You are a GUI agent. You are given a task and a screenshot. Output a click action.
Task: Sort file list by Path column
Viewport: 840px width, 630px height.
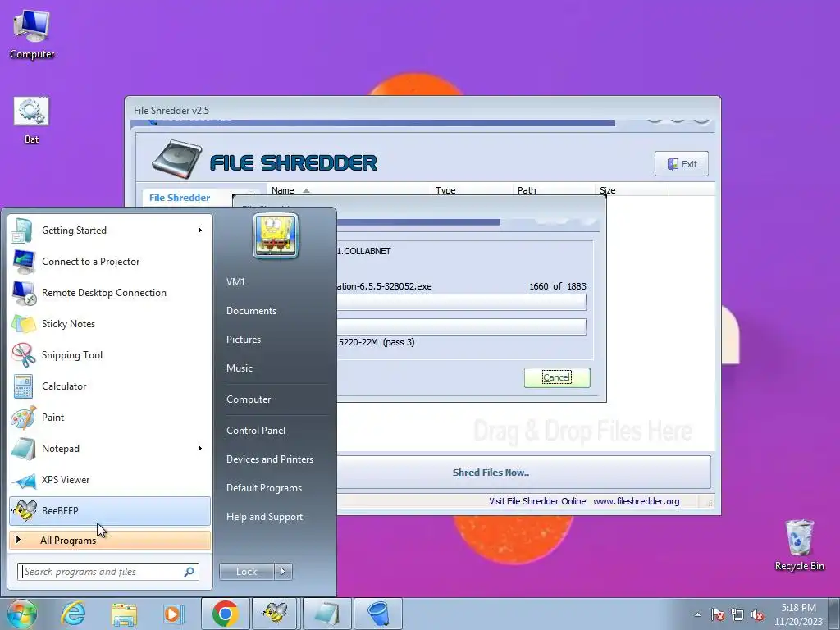click(554, 190)
